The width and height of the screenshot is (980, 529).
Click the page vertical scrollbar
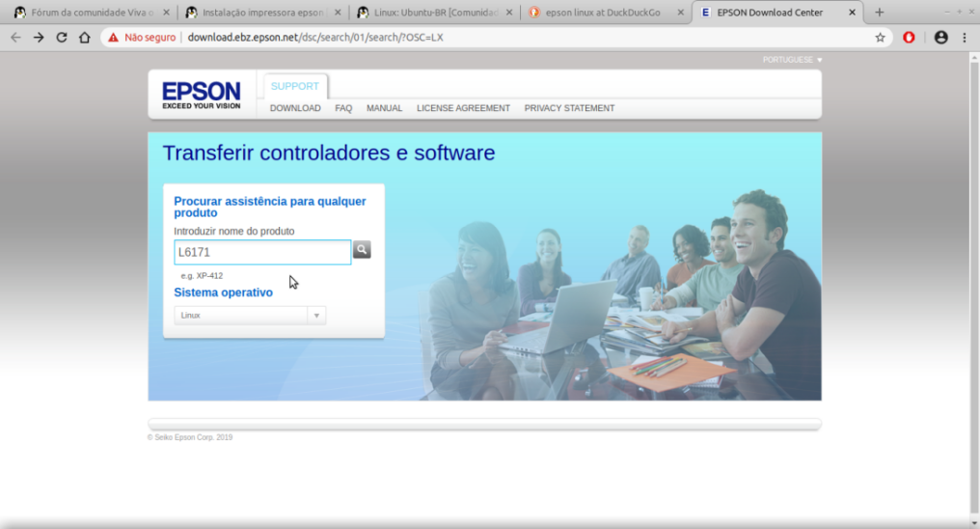click(974, 288)
